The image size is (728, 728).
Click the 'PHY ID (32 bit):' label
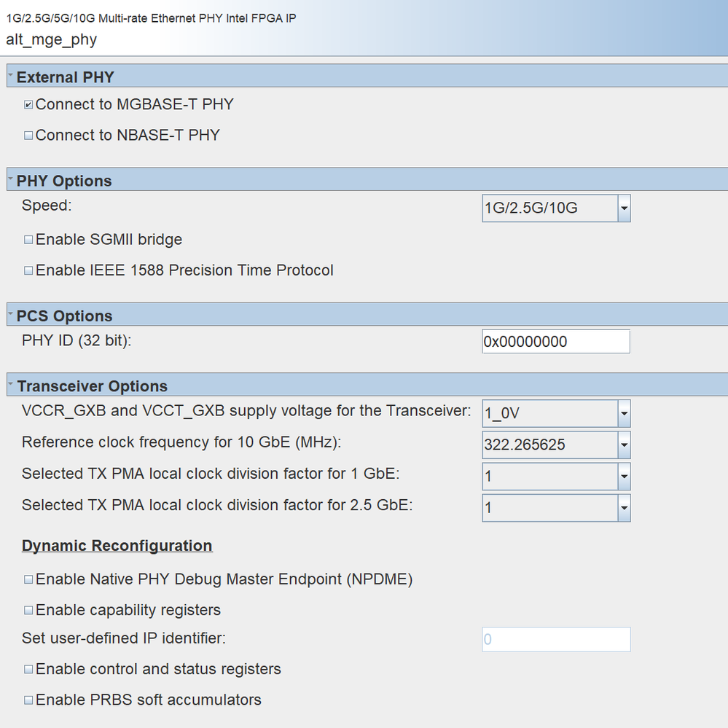pyautogui.click(x=77, y=341)
